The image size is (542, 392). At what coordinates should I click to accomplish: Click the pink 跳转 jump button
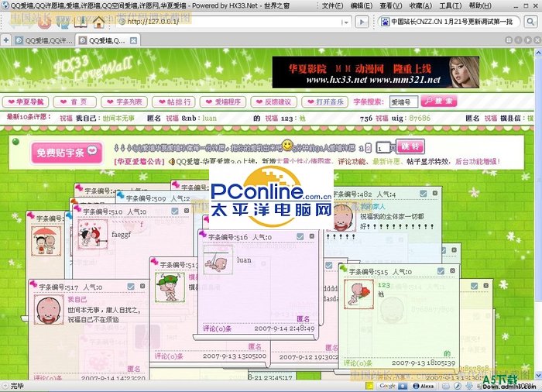click(410, 146)
